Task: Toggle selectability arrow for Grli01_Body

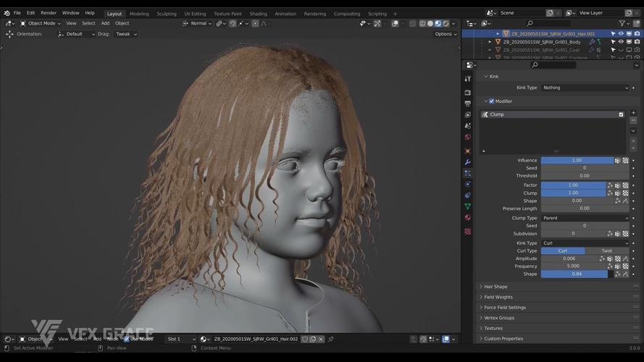Action: click(x=613, y=42)
